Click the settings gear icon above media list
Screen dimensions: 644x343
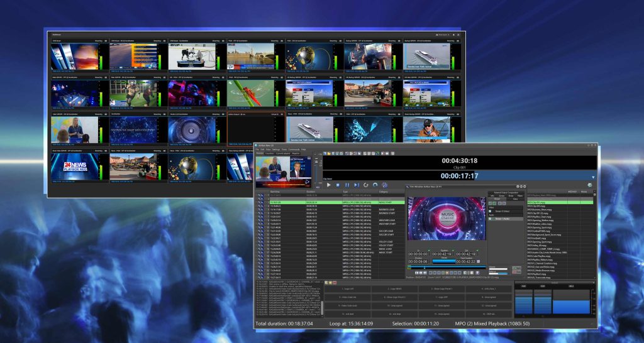[x=589, y=185]
